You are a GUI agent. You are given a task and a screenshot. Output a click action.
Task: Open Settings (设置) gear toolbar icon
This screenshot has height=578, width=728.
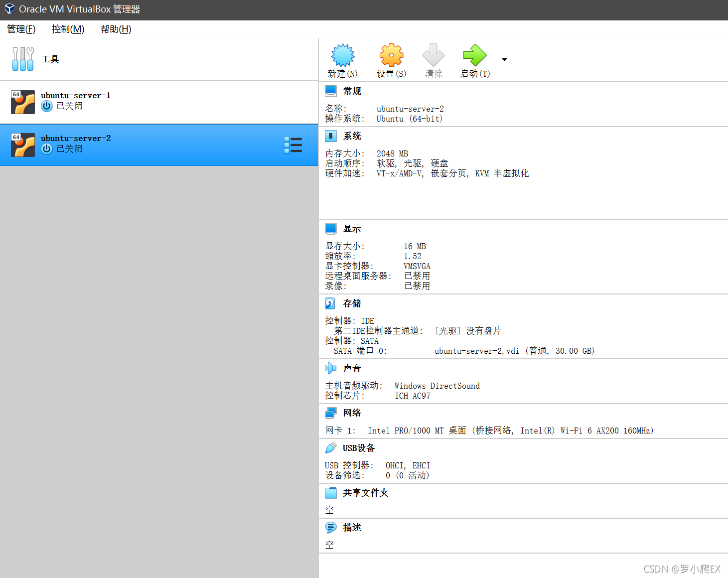pos(391,55)
